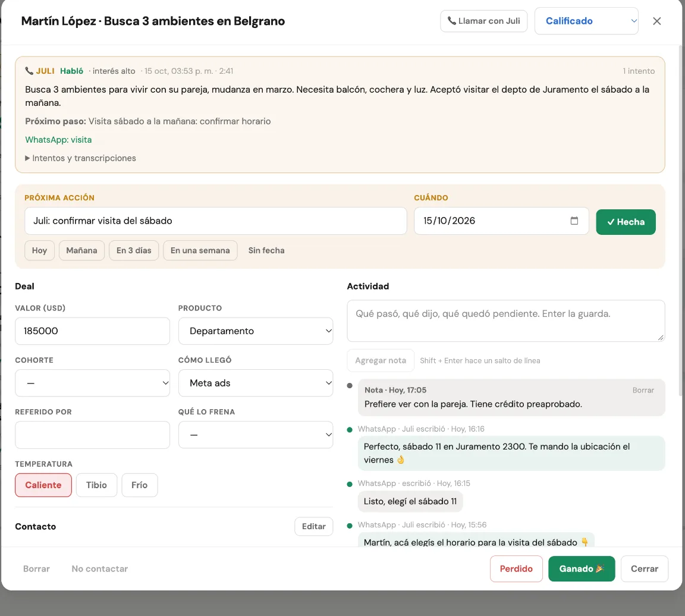
Task: Click the WhatsApp message mentioning Juramento 2300
Action: 511,453
